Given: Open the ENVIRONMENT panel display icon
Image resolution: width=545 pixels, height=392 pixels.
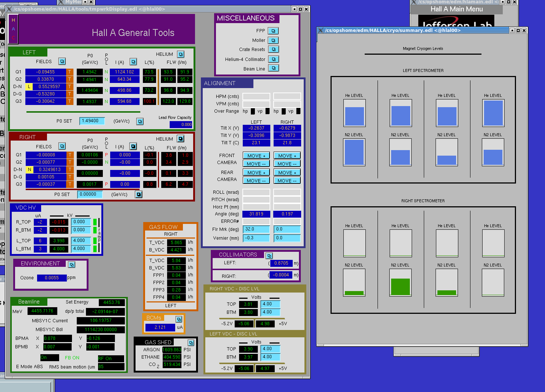Looking at the screenshot, I should click(x=72, y=264).
